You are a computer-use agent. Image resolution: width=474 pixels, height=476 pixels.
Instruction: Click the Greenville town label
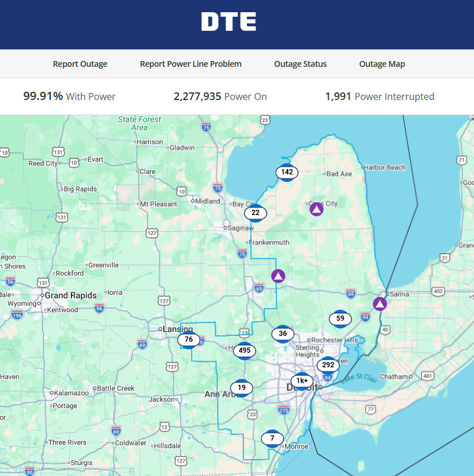point(103,265)
